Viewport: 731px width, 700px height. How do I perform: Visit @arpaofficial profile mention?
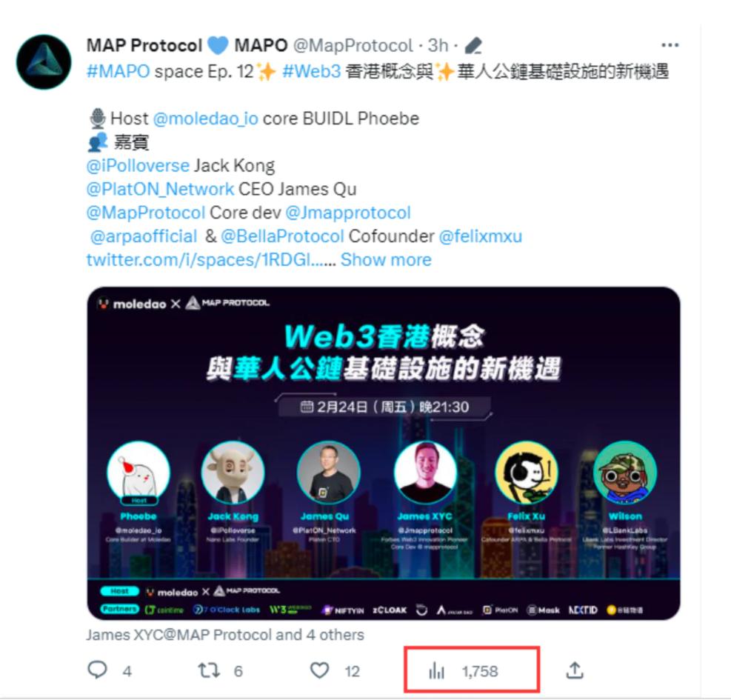coord(144,236)
